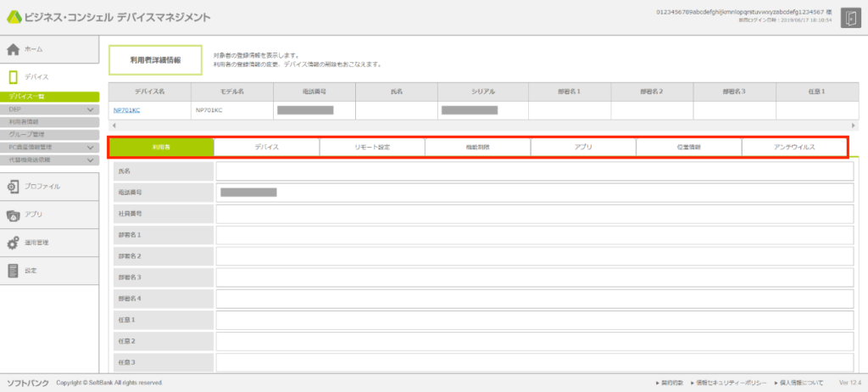
Task: Click the Home (ホーム) house icon
Action: [14, 49]
